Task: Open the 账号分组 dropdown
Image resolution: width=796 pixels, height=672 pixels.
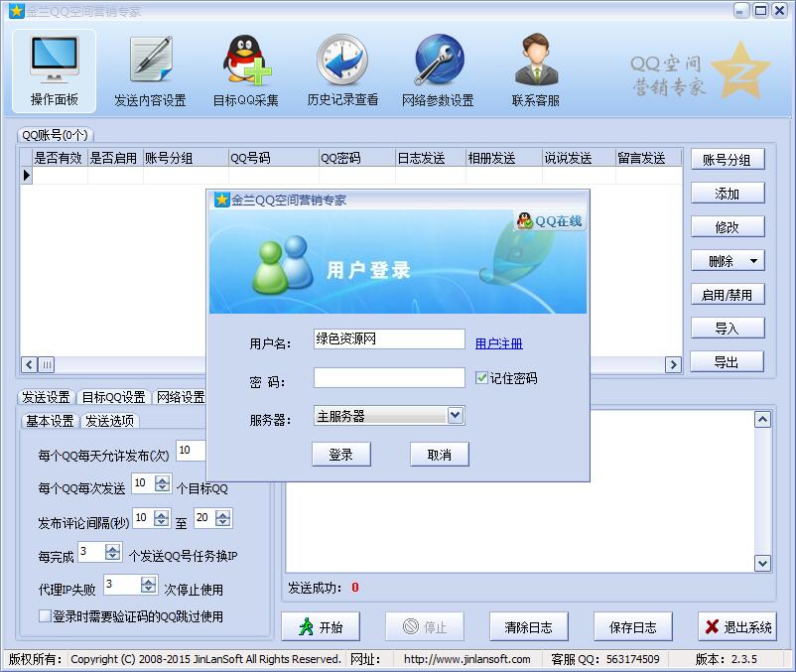Action: (727, 159)
